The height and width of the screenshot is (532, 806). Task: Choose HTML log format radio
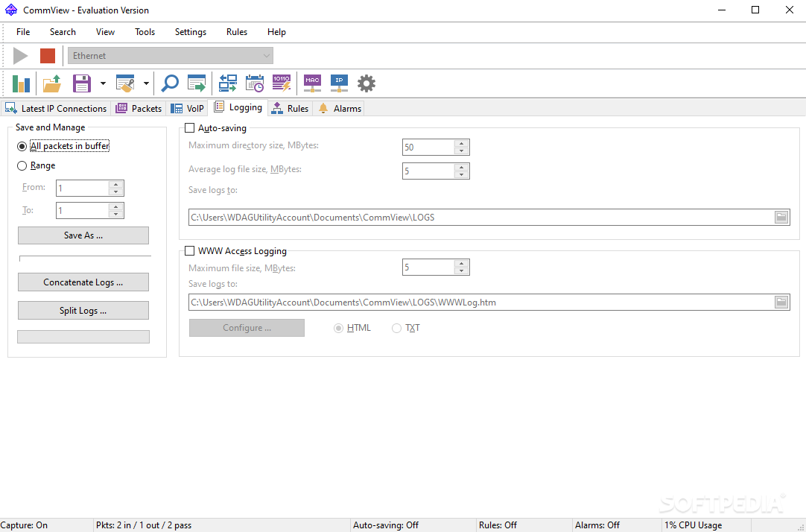coord(338,328)
